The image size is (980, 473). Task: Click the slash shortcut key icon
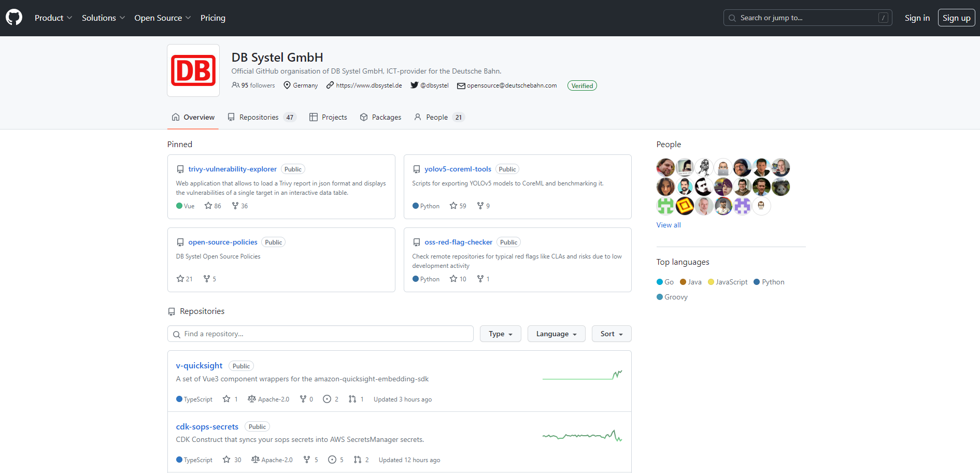click(883, 18)
